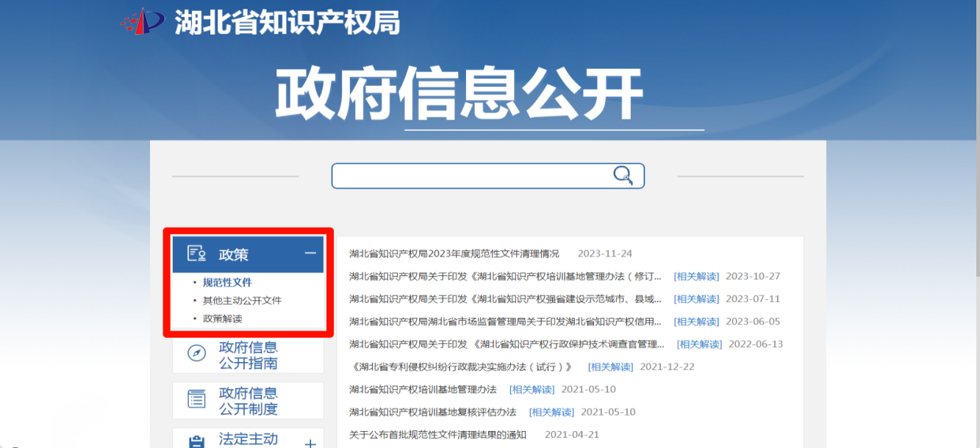Collapse the 政策 section with minus sign

(310, 253)
